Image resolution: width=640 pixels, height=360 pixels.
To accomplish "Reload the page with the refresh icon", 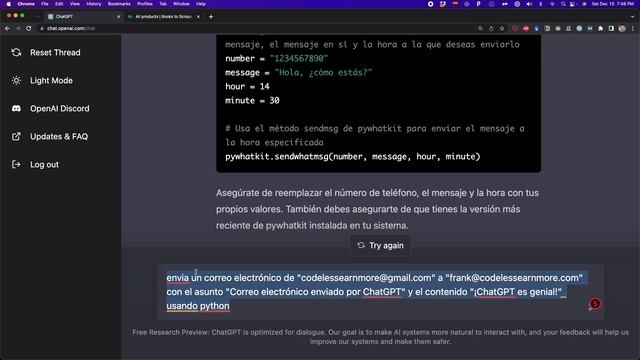I will [29, 28].
